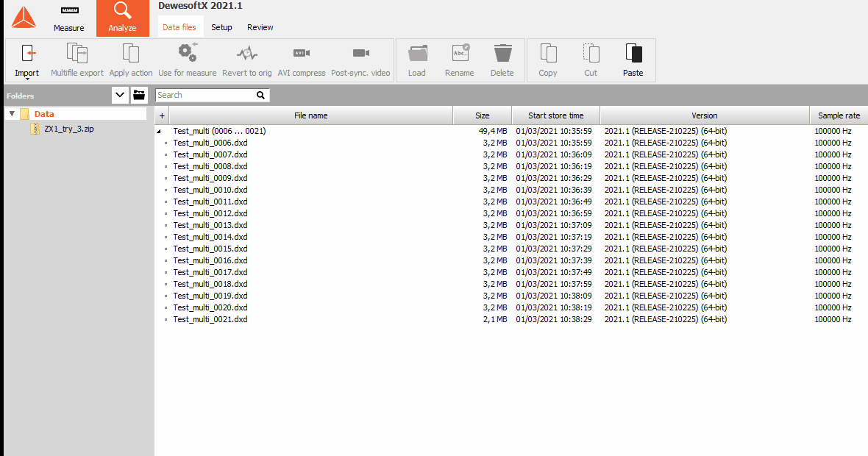Click the Apply action icon
This screenshot has height=456, width=868.
(131, 53)
